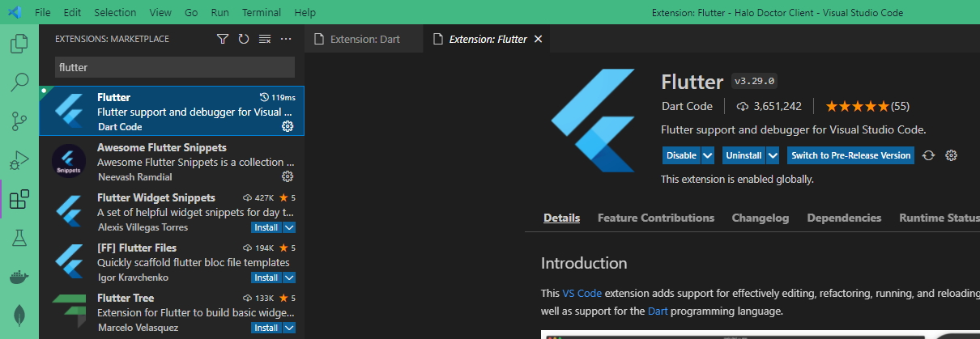Open the Run menu

point(219,13)
